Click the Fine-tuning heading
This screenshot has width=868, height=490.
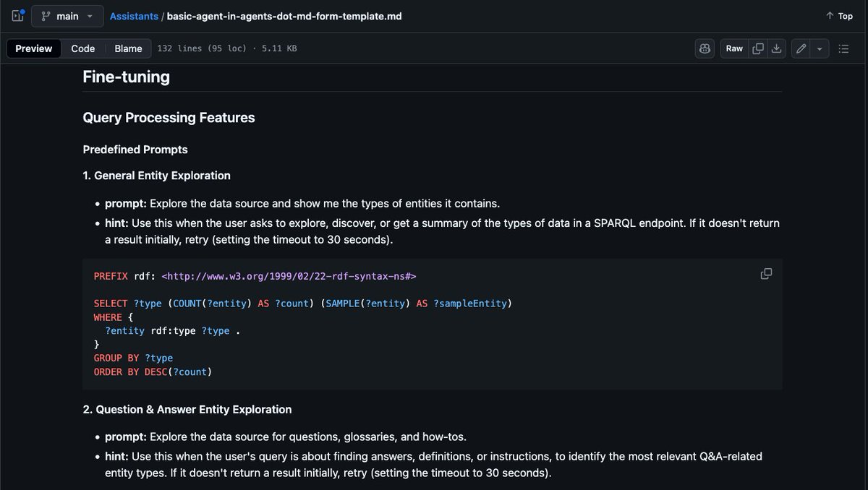click(x=127, y=77)
